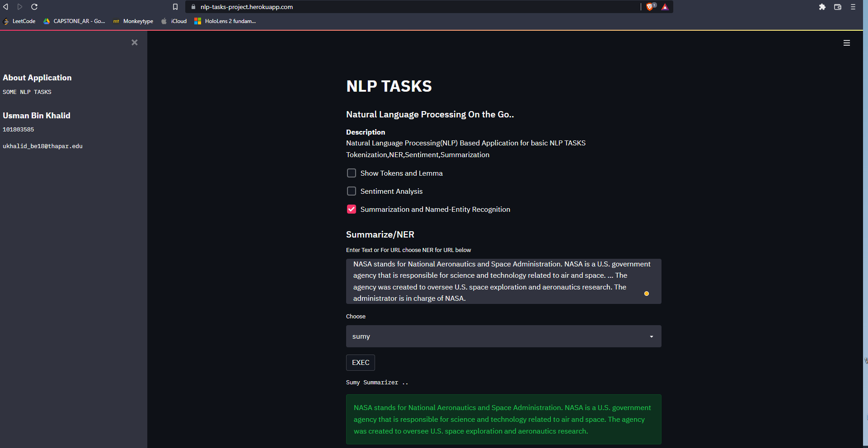Viewport: 868px width, 448px height.
Task: Enable Show Tokens and Lemma
Action: (351, 173)
